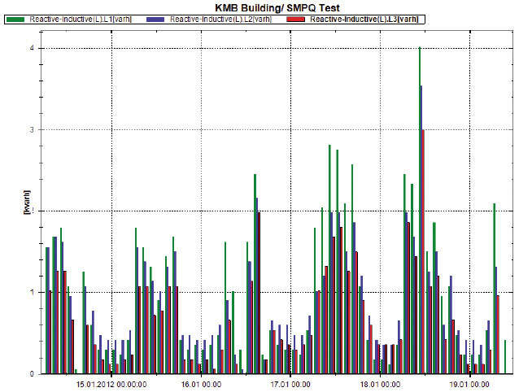Click the 19.01 00:00 axis label

(x=469, y=385)
